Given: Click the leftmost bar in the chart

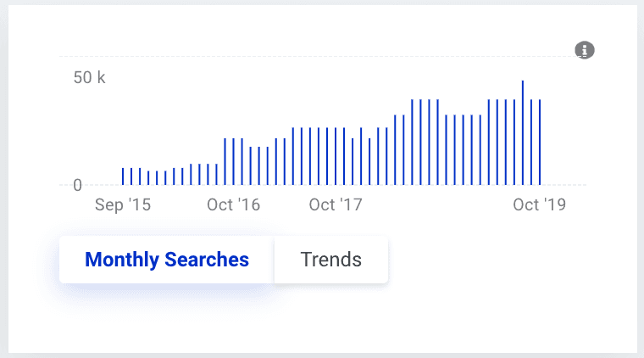Looking at the screenshot, I should (123, 176).
